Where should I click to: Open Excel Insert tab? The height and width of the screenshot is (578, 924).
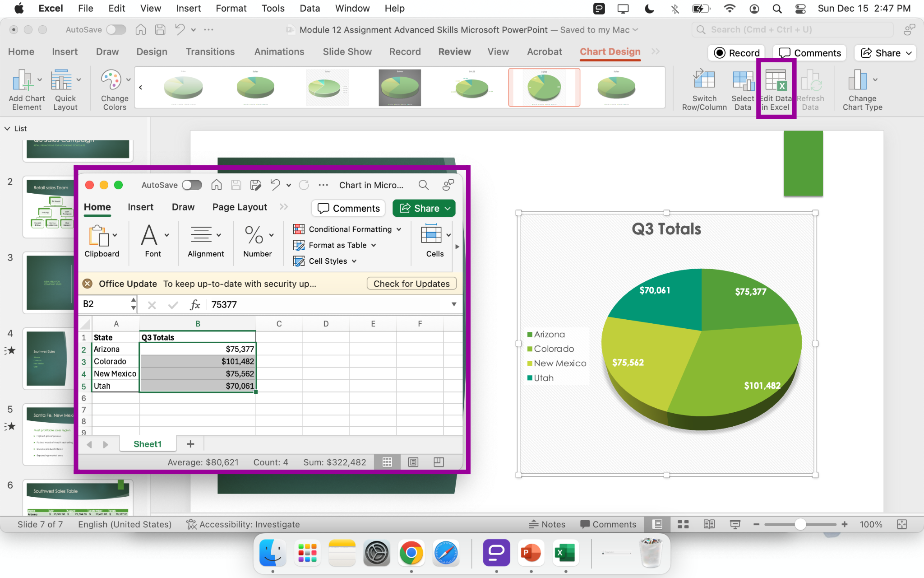140,207
